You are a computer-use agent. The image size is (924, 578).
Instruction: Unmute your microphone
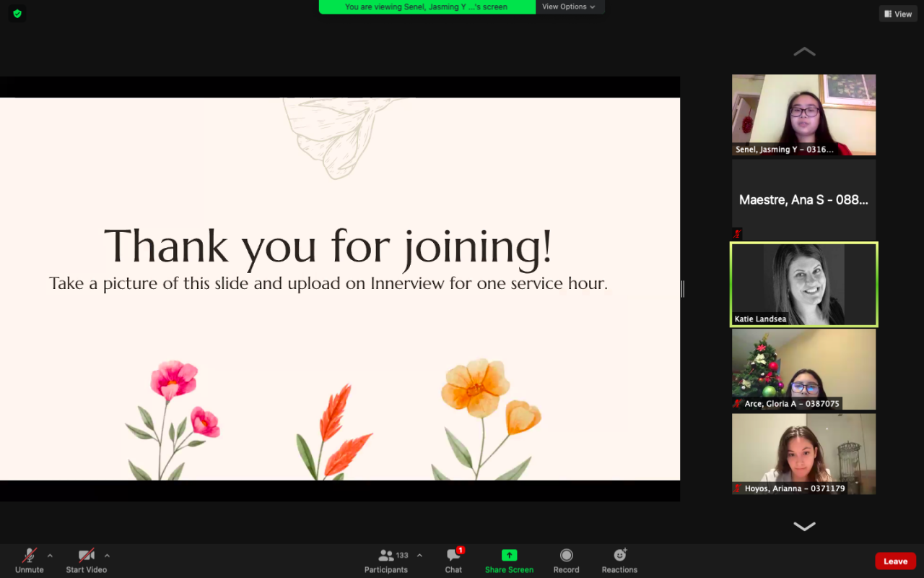(x=30, y=560)
